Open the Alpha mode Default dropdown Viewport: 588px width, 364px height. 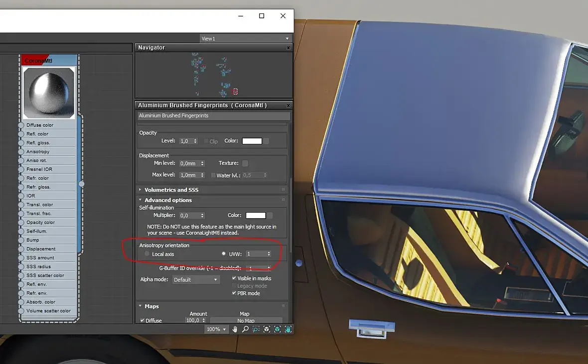coord(196,280)
